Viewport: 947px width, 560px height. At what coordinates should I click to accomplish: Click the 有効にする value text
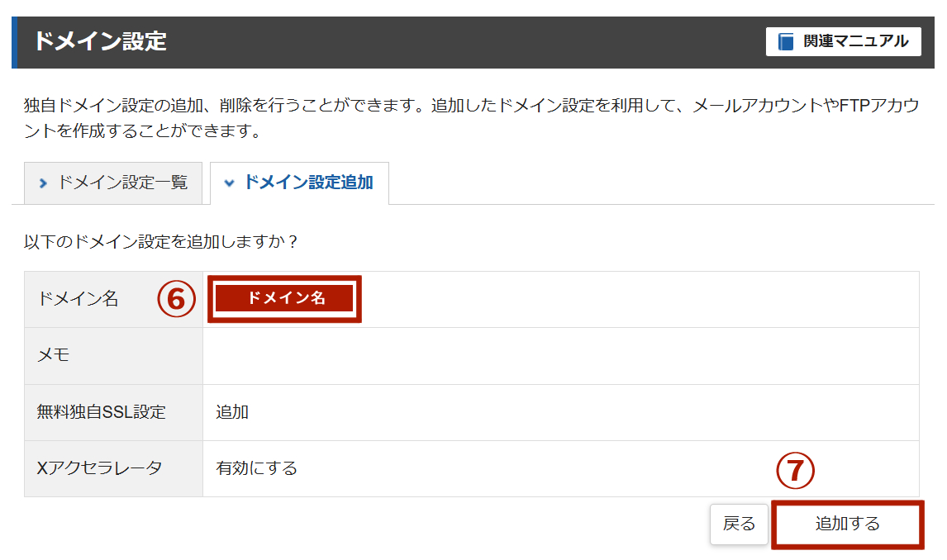tap(256, 468)
